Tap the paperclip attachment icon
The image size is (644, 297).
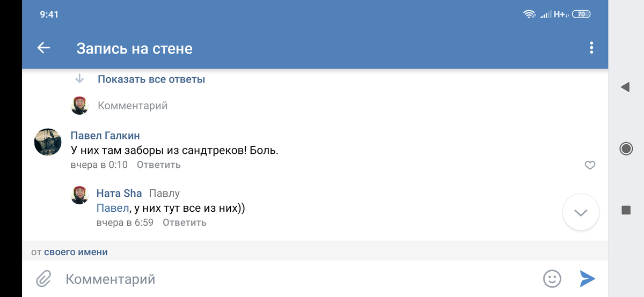pos(43,278)
